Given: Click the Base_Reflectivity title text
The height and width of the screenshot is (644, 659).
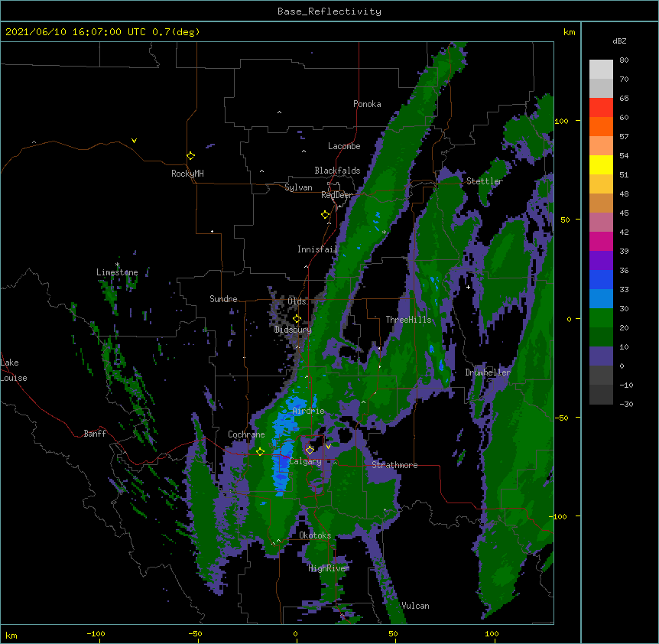Looking at the screenshot, I should tap(329, 11).
